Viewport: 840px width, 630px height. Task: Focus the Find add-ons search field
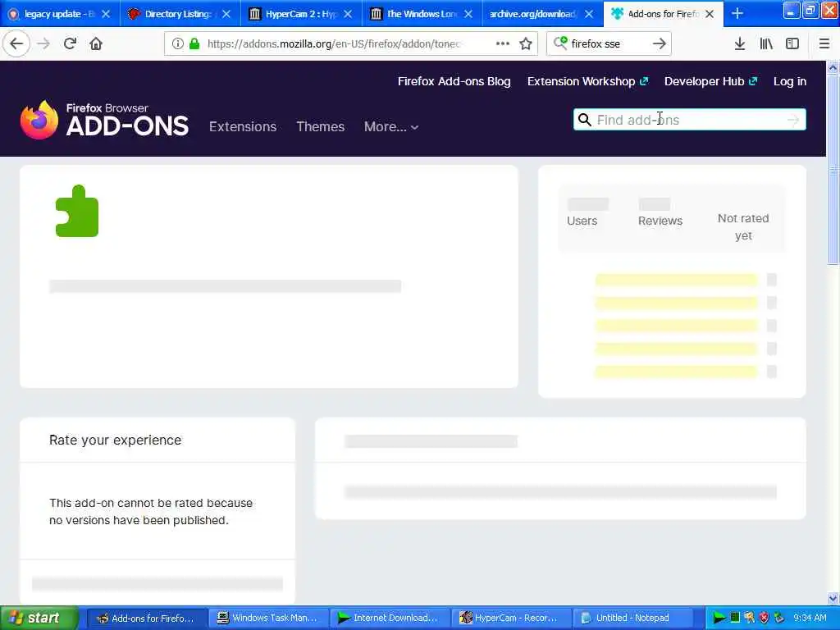[689, 120]
